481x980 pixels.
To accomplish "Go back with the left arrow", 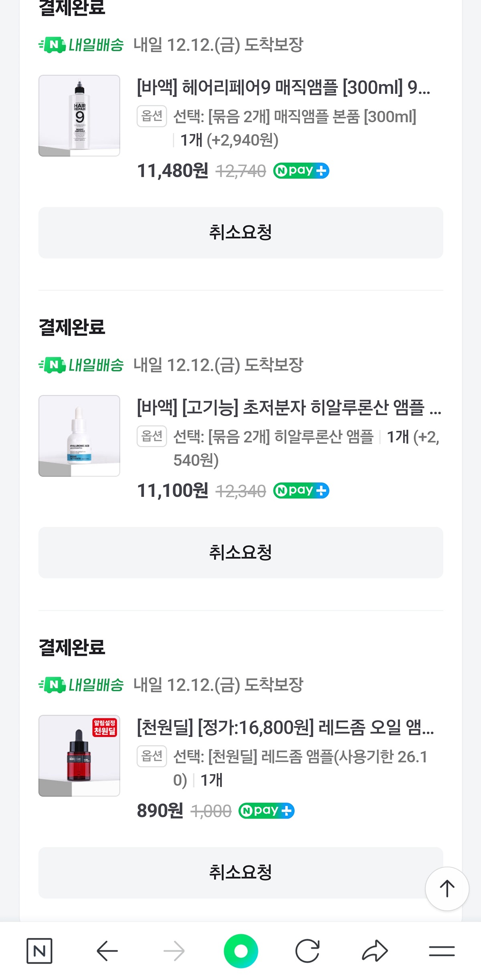I will pos(107,950).
